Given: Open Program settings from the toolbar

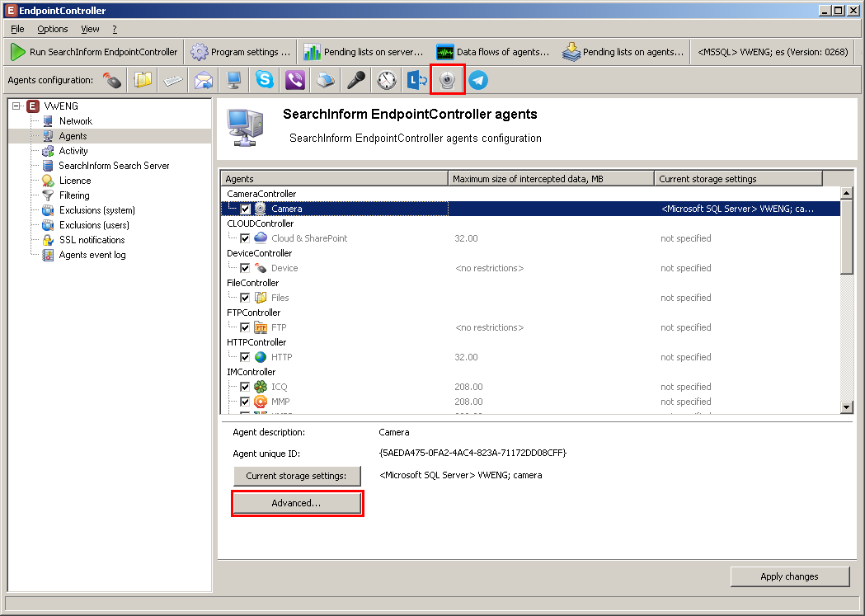Looking at the screenshot, I should click(x=241, y=52).
